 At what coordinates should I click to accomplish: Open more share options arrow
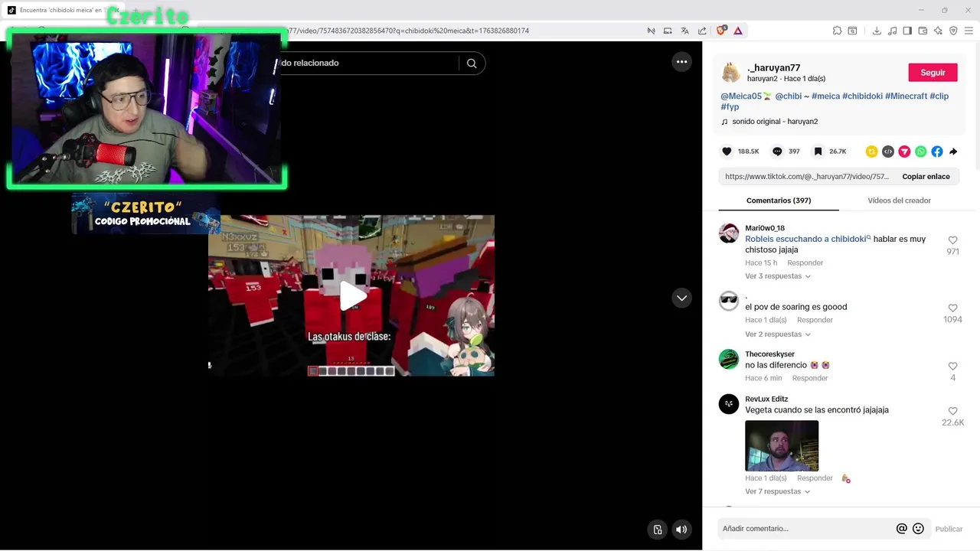tap(953, 152)
